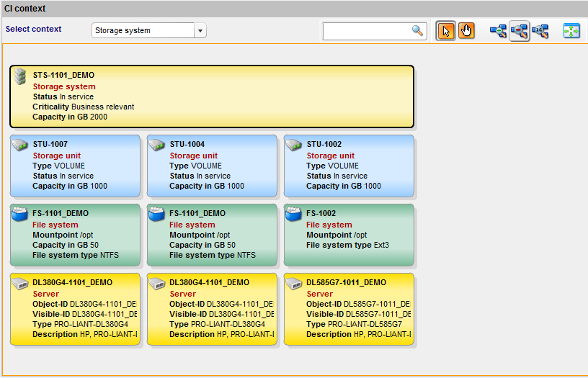Image resolution: width=588 pixels, height=378 pixels.
Task: Click the STS-1101_DEMO storage system icon
Action: point(21,76)
